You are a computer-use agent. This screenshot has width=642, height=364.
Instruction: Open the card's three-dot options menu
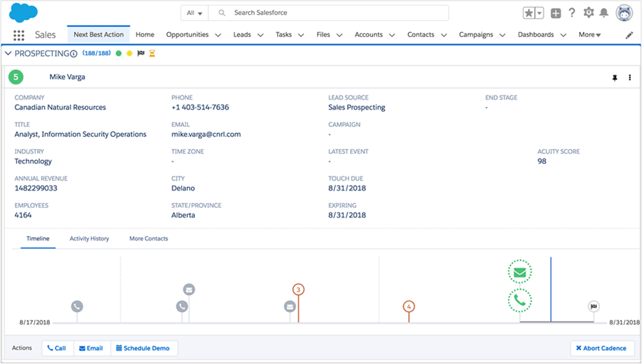630,77
